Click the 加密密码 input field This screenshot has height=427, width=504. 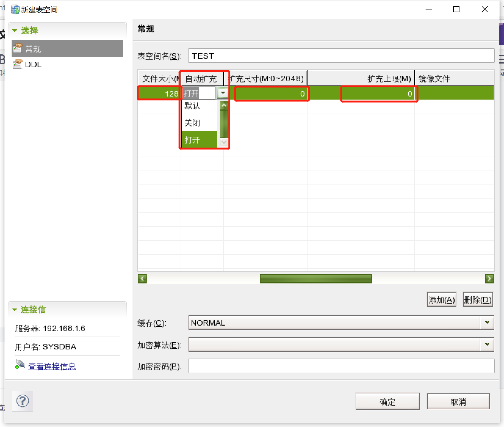coord(341,366)
